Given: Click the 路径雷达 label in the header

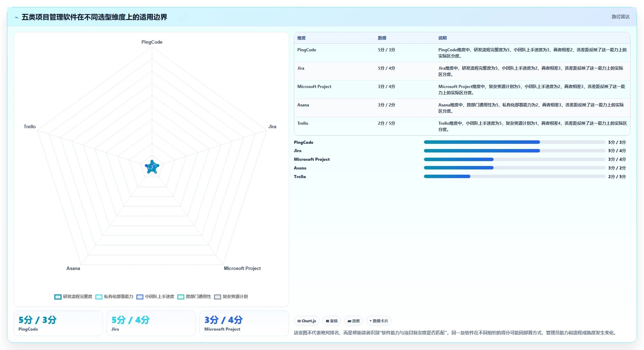Looking at the screenshot, I should point(620,17).
